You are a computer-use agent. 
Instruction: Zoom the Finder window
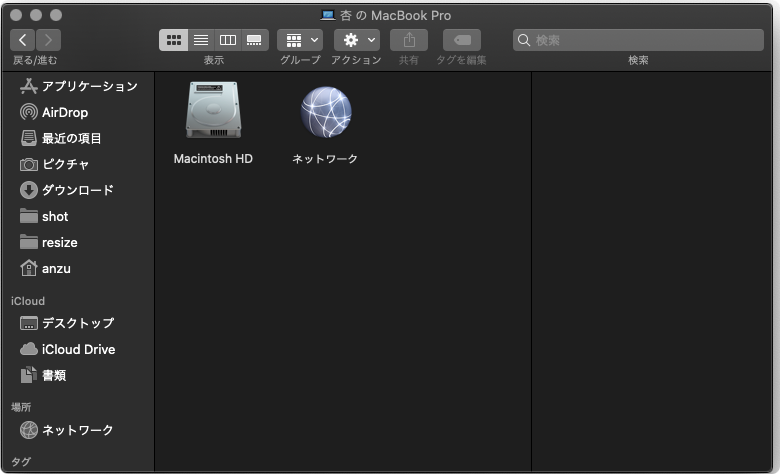56,15
